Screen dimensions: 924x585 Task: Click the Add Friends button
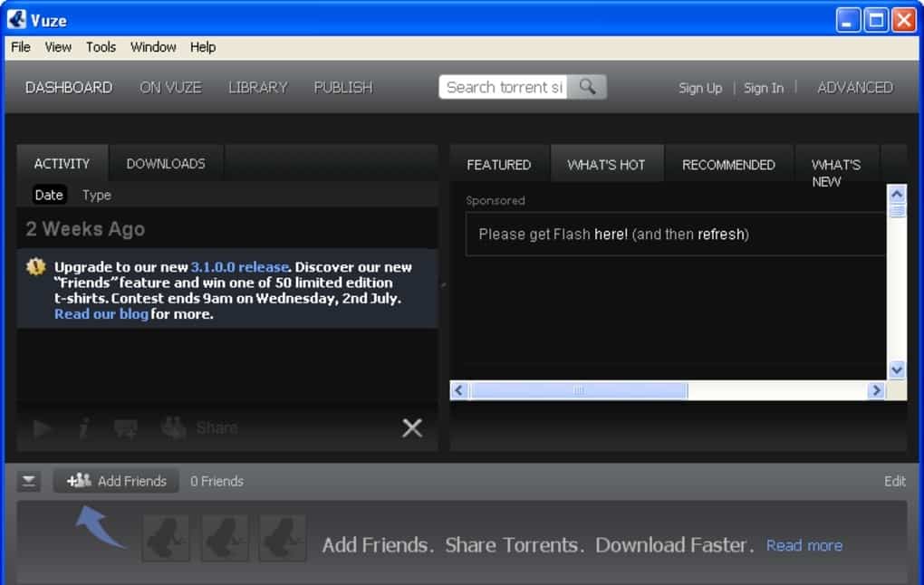click(116, 481)
